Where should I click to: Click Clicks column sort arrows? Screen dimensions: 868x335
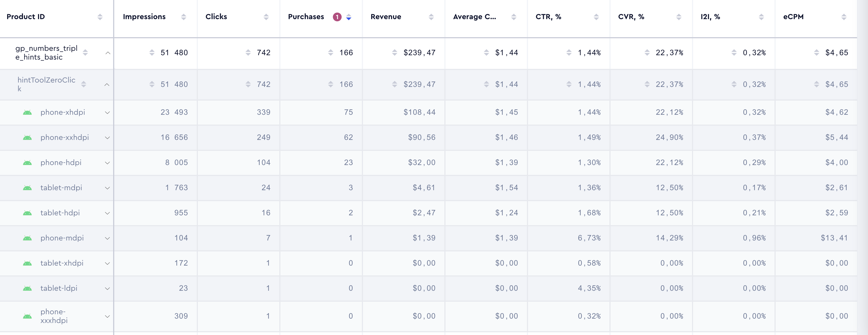266,17
